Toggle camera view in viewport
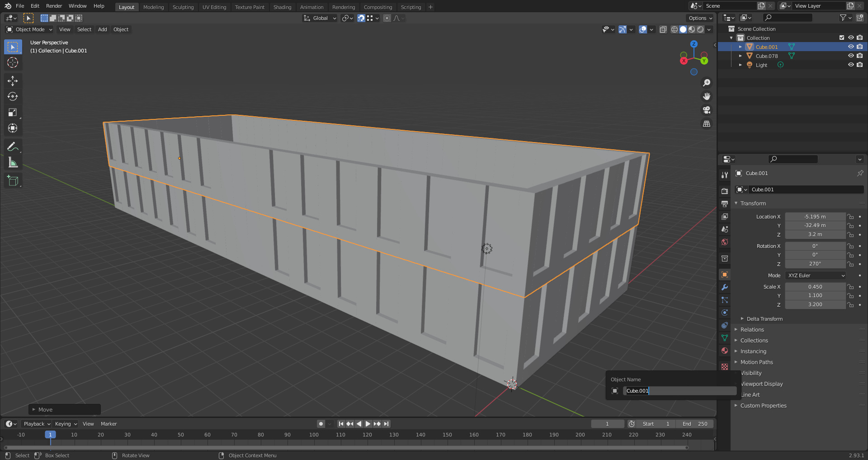This screenshot has height=460, width=868. pos(707,110)
